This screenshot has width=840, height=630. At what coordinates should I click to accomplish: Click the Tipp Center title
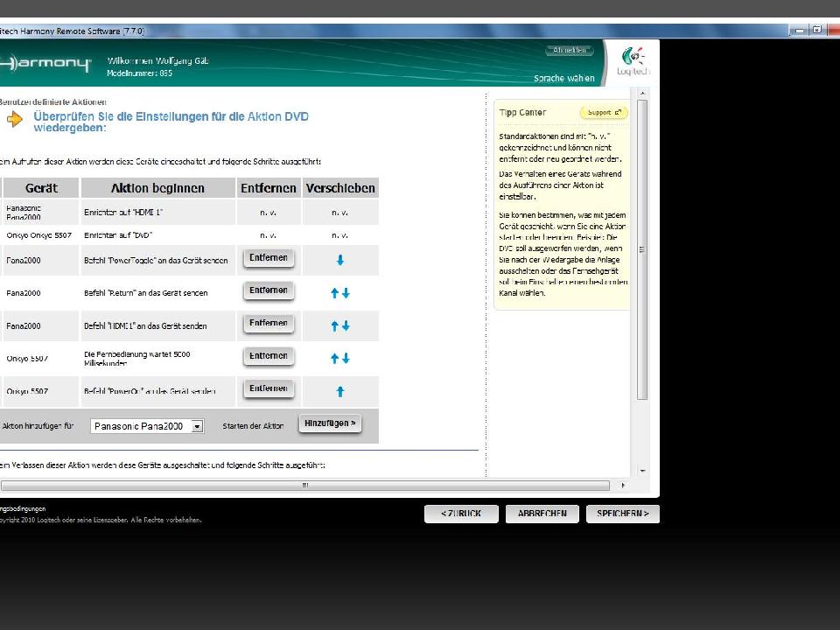coord(522,113)
